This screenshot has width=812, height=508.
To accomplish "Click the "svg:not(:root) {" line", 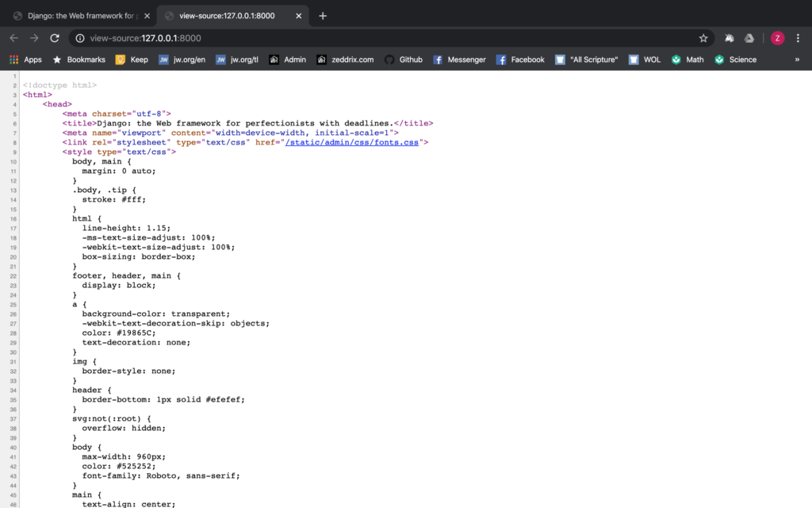I will pos(112,419).
